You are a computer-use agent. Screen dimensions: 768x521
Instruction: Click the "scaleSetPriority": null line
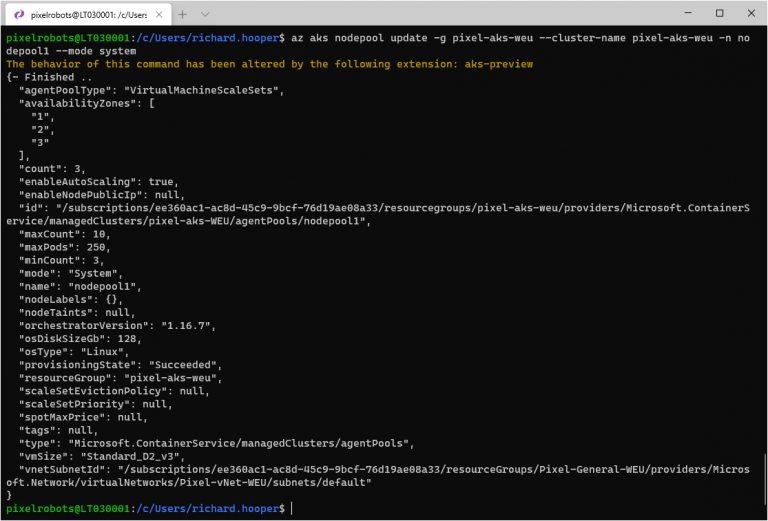96,404
